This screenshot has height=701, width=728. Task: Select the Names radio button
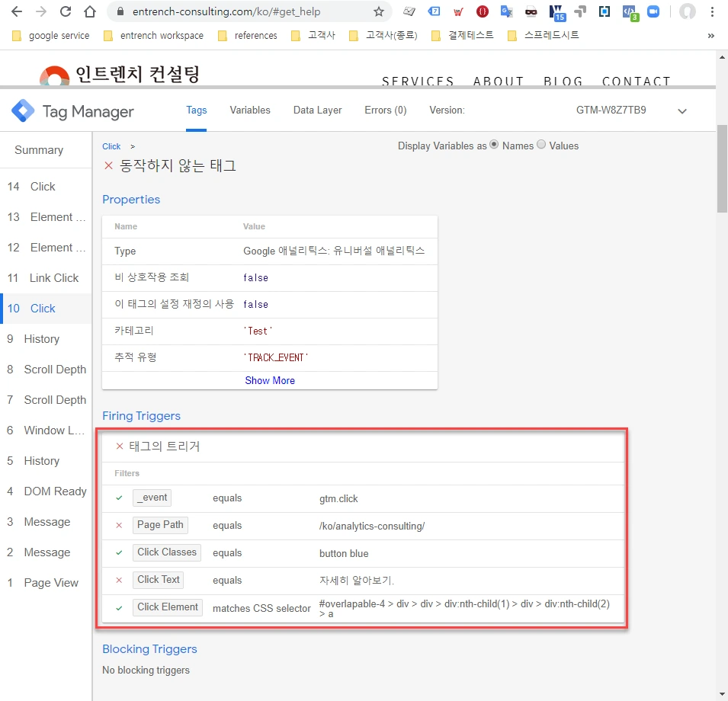pos(494,145)
